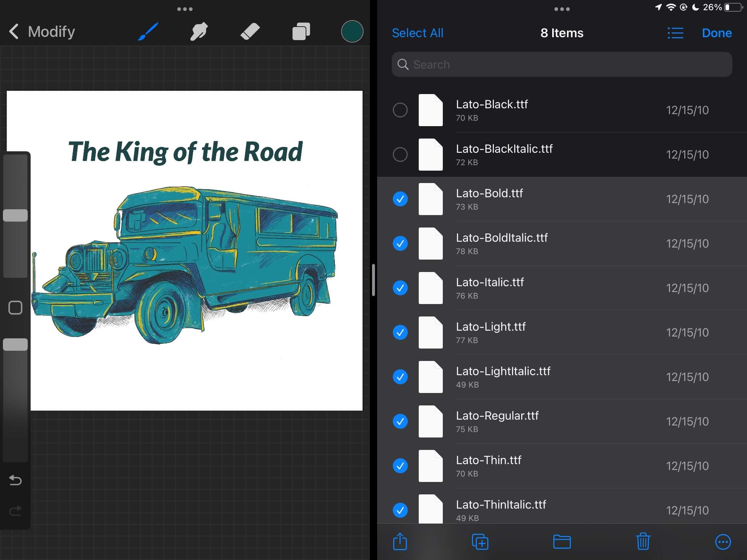
Task: Tap the Search field in Files
Action: (562, 65)
